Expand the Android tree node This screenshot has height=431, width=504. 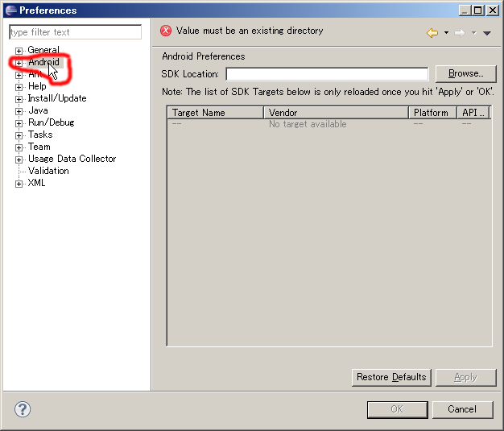(19, 63)
